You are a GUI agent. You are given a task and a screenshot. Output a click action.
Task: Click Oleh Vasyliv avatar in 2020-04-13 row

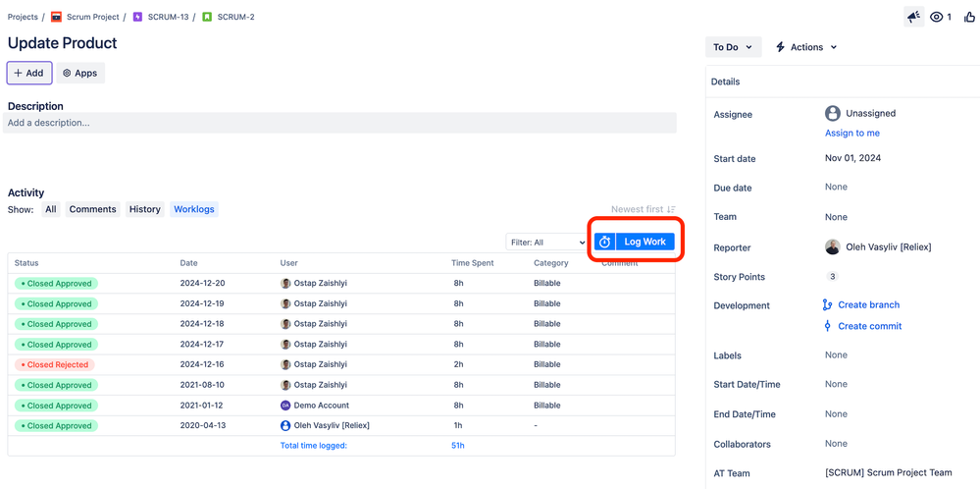pos(285,425)
